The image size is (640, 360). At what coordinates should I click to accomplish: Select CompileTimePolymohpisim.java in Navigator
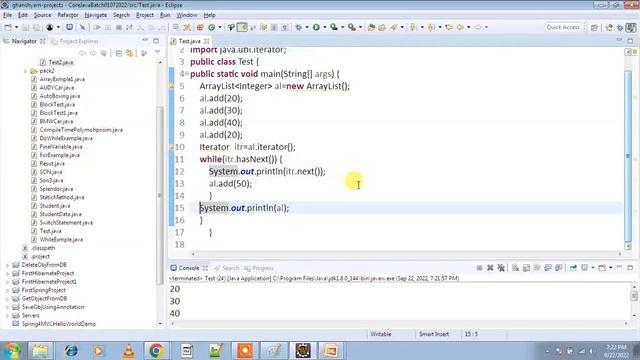(x=81, y=130)
